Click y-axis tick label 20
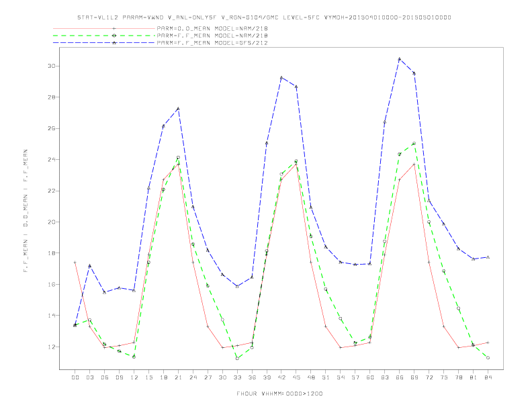Viewport: 532px width, 411px height. pos(51,222)
